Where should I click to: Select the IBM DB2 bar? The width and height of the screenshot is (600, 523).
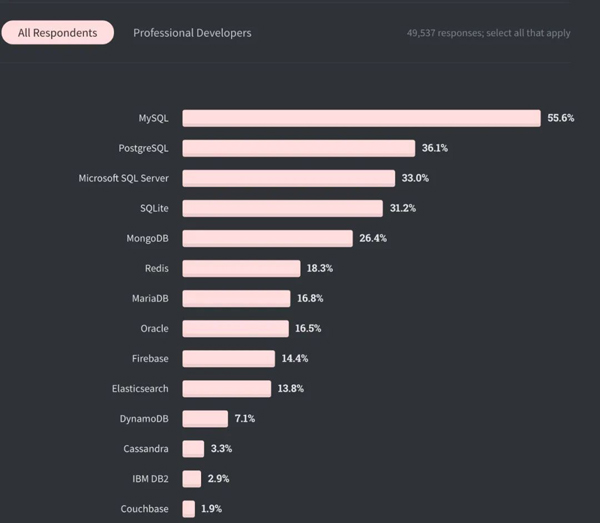(191, 479)
